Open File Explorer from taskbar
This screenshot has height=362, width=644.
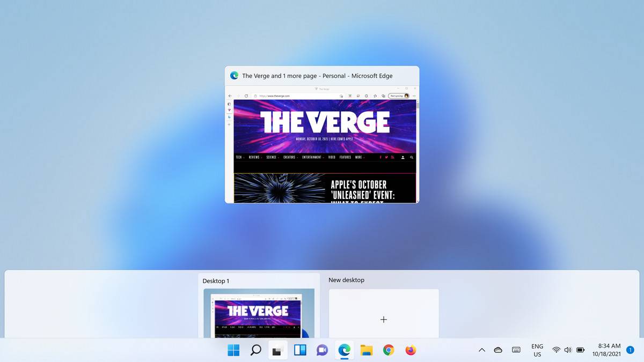(367, 350)
